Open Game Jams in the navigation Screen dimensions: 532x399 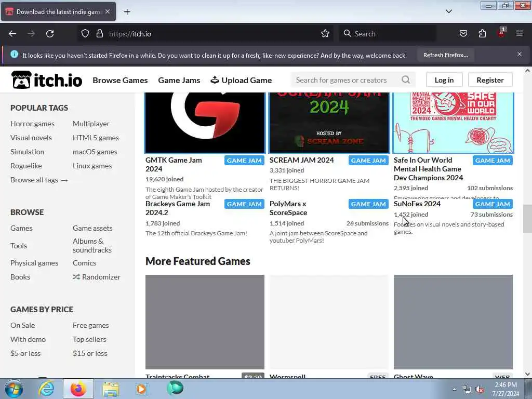click(x=179, y=81)
